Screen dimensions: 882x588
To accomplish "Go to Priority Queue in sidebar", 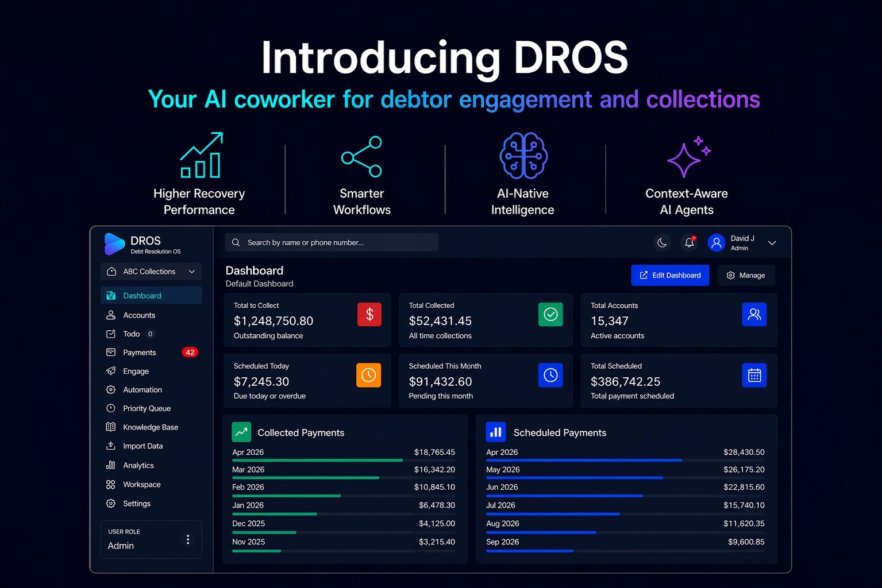I will 147,408.
